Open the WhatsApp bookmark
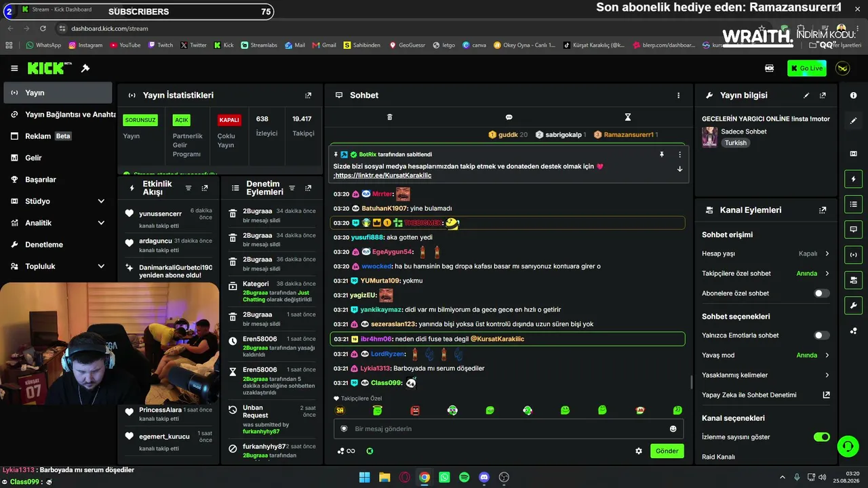 coord(43,45)
